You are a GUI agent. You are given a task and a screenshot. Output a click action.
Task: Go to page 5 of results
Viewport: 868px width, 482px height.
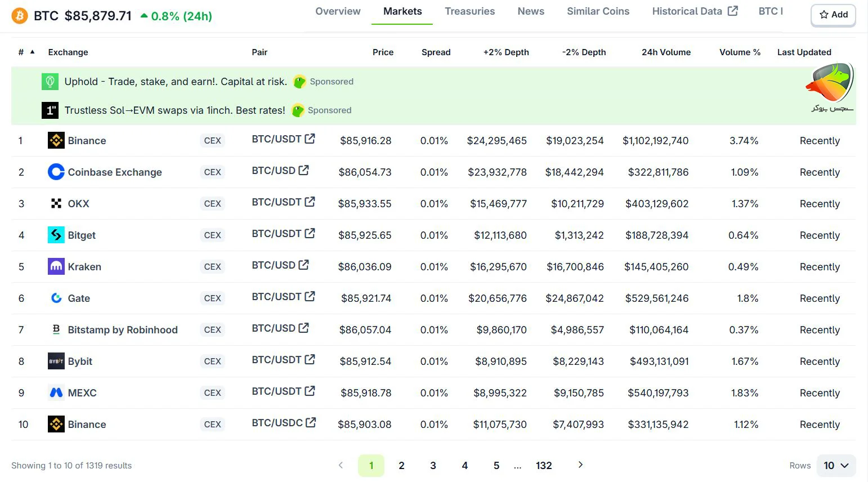(496, 466)
